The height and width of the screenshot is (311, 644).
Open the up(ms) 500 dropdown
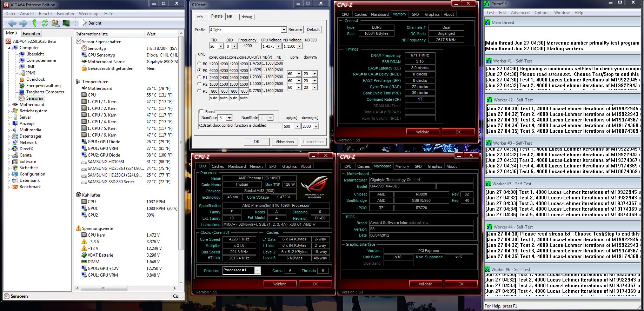point(297,126)
